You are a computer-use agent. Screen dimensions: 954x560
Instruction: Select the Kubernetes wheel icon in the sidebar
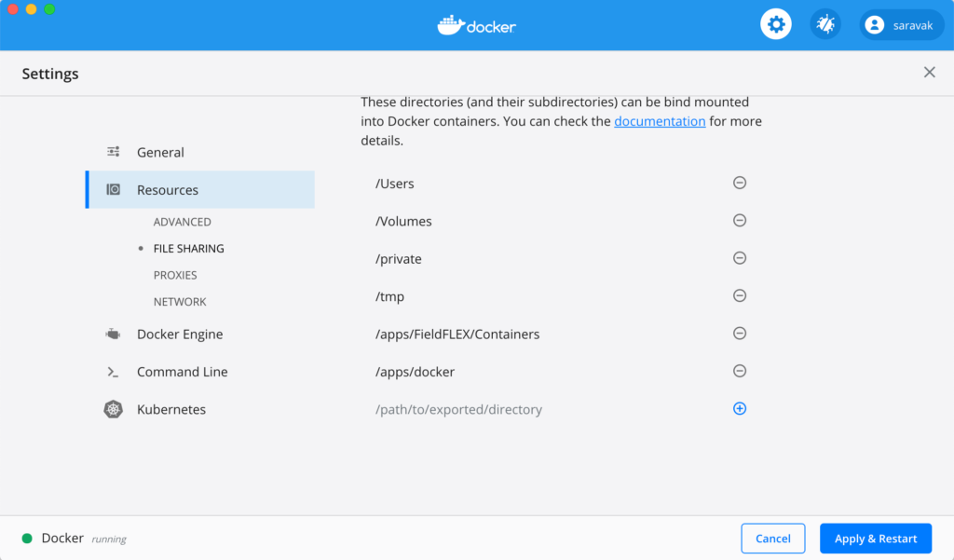[113, 409]
